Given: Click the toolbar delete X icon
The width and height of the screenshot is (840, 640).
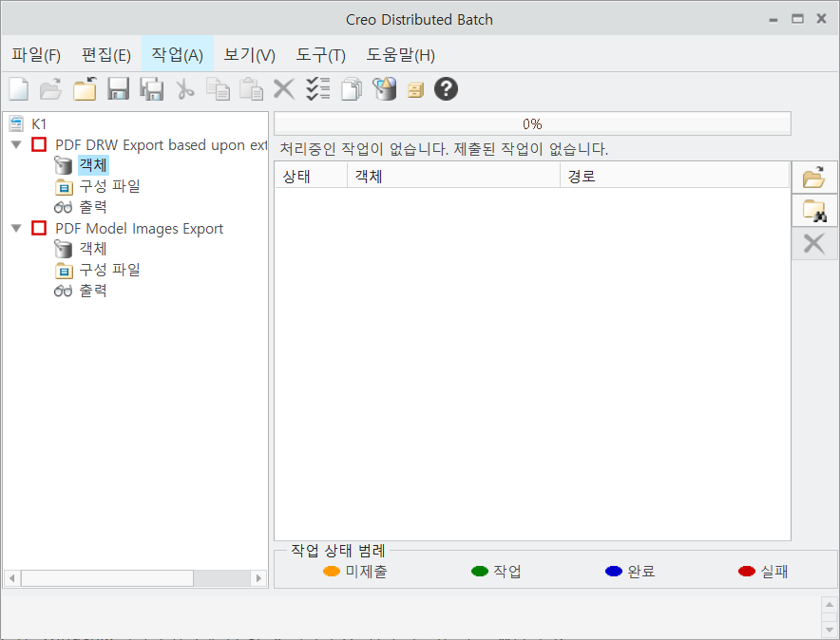Looking at the screenshot, I should tap(284, 89).
